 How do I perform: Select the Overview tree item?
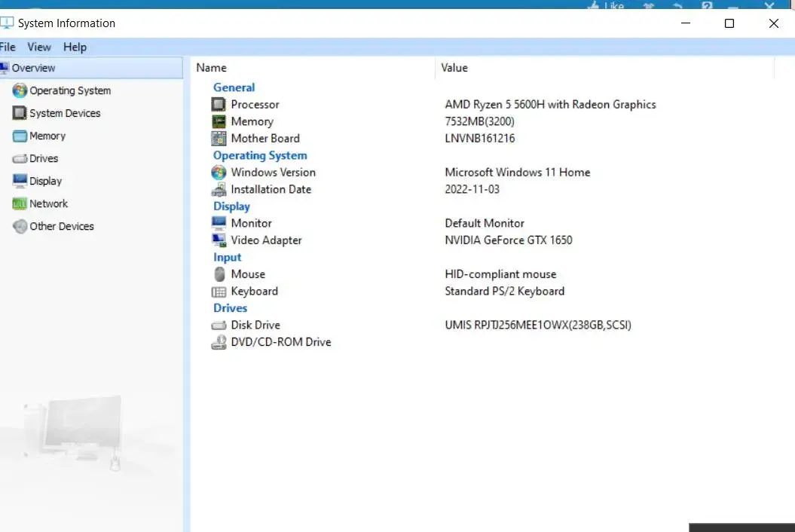(33, 68)
